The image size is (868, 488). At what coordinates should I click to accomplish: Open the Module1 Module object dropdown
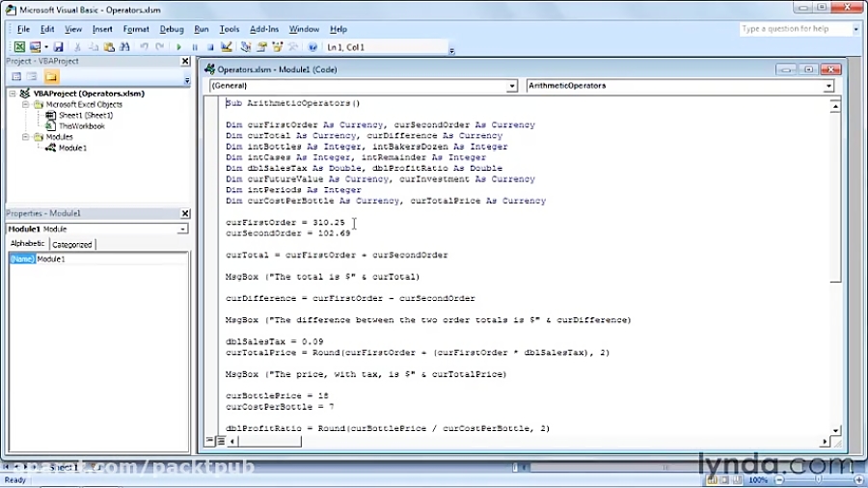click(x=182, y=230)
